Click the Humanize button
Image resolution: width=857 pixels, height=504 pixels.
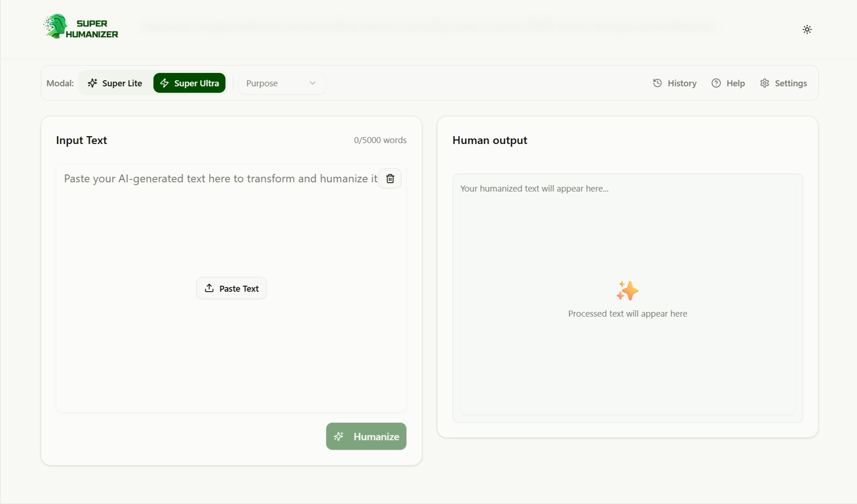pyautogui.click(x=366, y=436)
